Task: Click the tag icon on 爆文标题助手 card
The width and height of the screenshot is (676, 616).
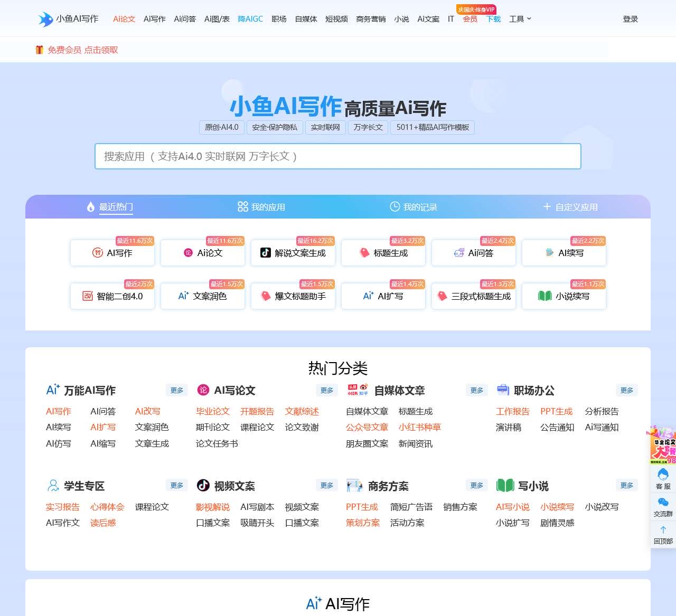Action: 266,296
